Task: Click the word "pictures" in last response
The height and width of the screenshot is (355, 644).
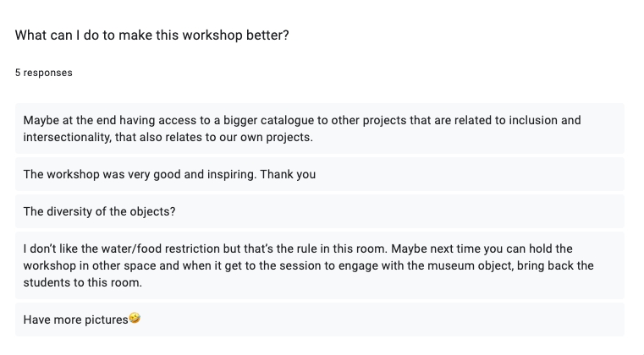Action: point(107,319)
